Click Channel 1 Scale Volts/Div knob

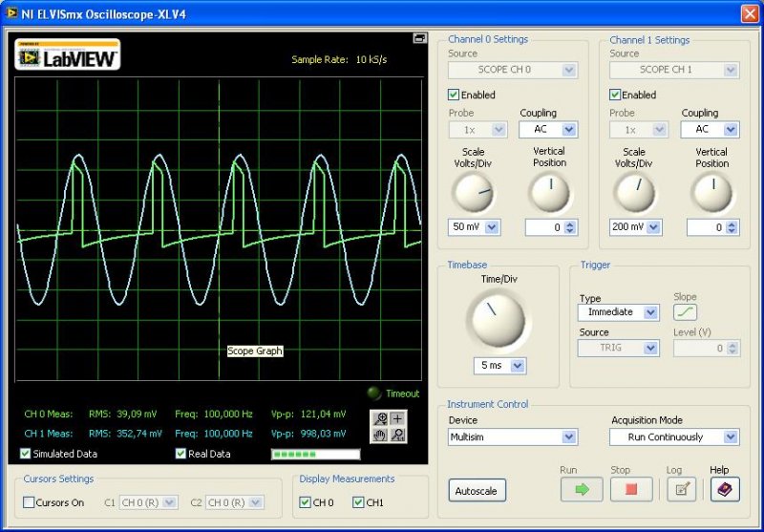635,193
